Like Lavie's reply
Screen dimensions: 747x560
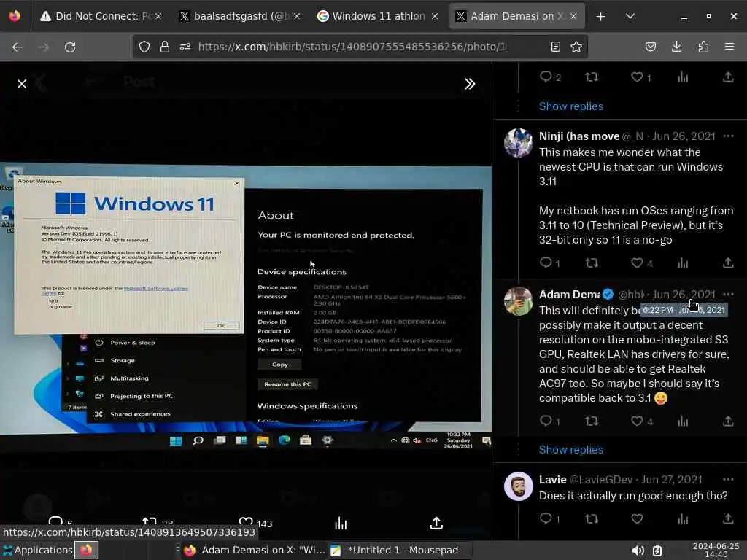(637, 518)
